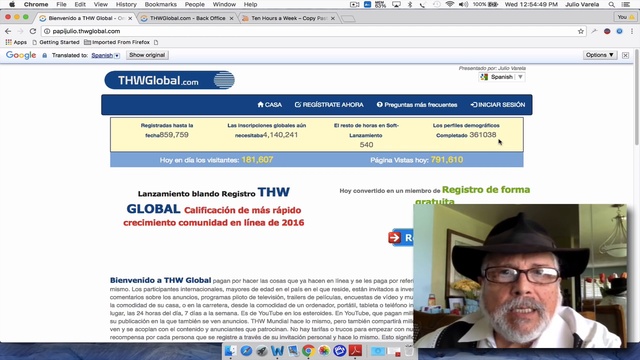
Task: Open the translation language dropdown Spanish
Action: pyautogui.click(x=105, y=56)
